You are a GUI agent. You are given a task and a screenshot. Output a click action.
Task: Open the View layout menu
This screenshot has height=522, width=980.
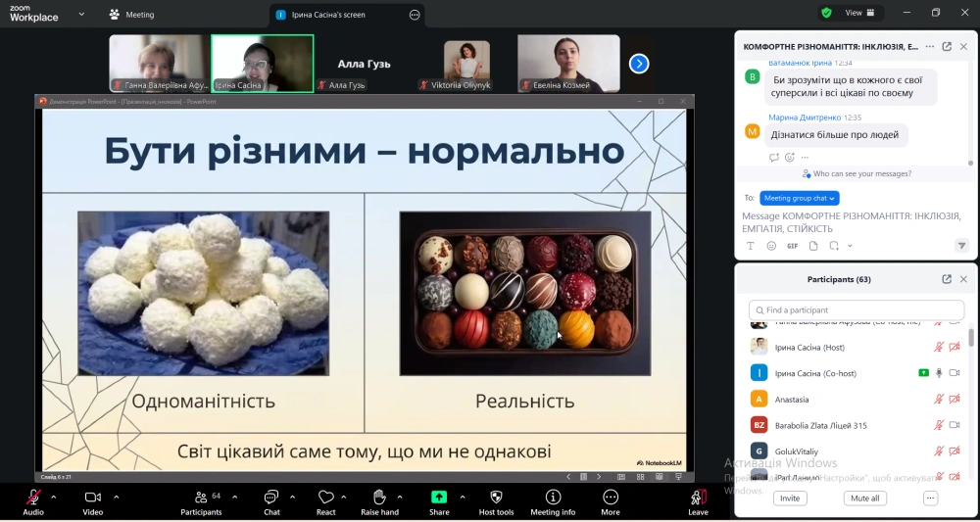[x=860, y=13]
